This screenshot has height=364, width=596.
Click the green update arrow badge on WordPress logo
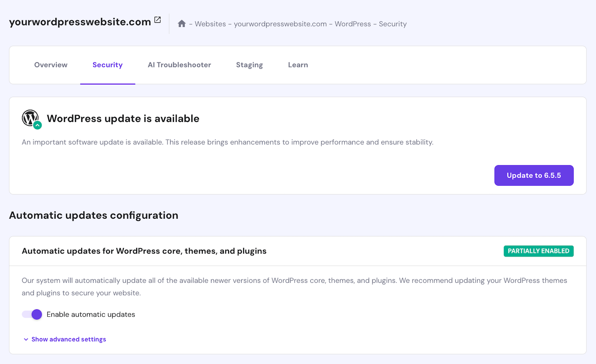[38, 125]
